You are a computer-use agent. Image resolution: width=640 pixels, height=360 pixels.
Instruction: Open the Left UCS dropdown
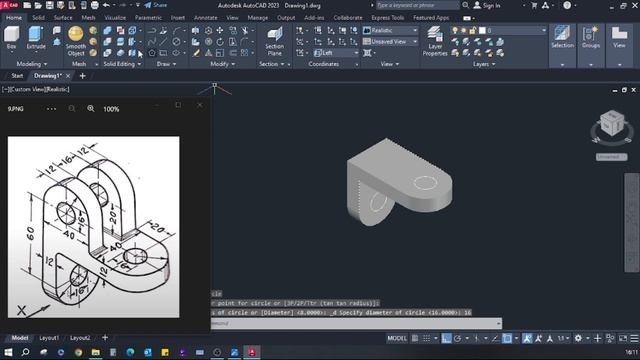pyautogui.click(x=336, y=53)
